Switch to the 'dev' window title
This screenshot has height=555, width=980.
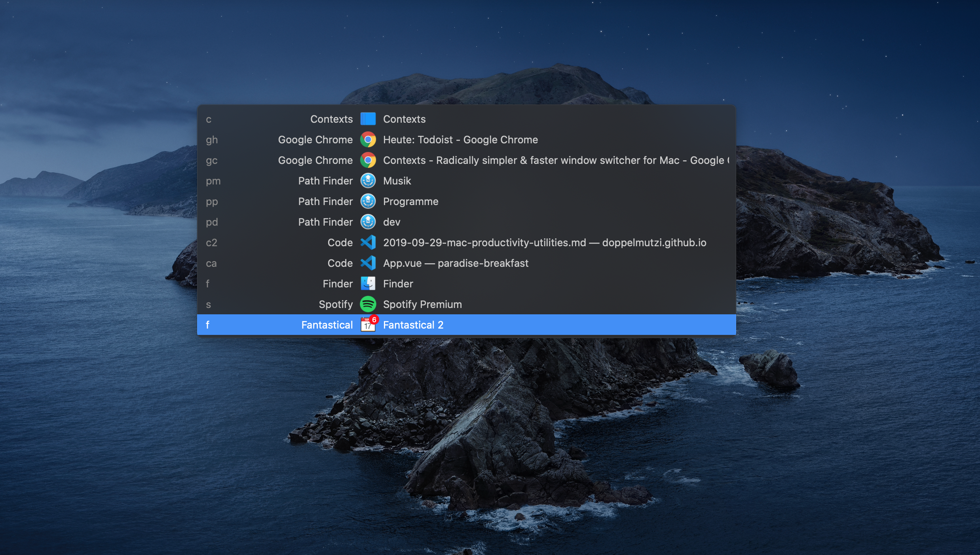pos(391,222)
